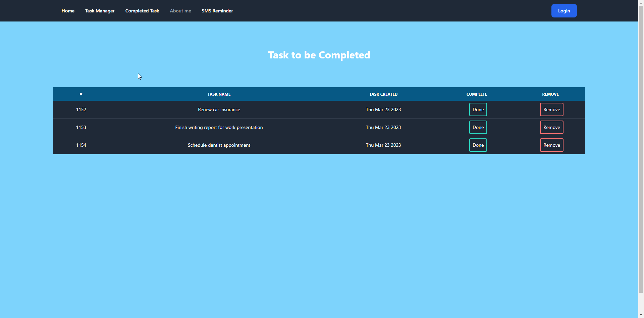Viewport: 644px width, 318px height.
Task: Click the TASK NAME column header
Action: tap(219, 94)
